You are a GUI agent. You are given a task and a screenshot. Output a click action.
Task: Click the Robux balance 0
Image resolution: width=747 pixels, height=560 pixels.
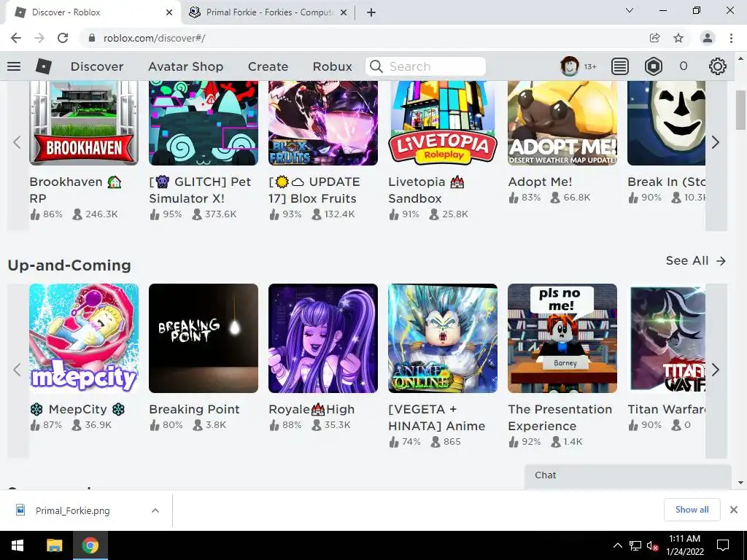pyautogui.click(x=684, y=66)
